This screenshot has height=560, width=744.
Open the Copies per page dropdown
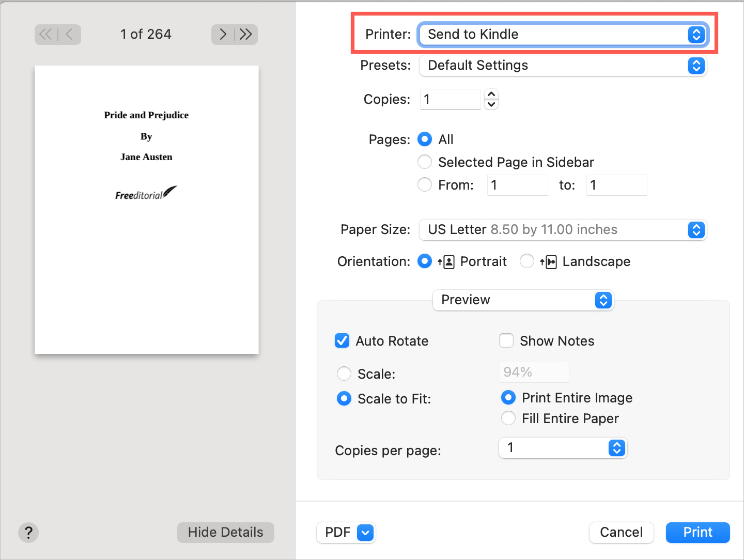pyautogui.click(x=563, y=448)
